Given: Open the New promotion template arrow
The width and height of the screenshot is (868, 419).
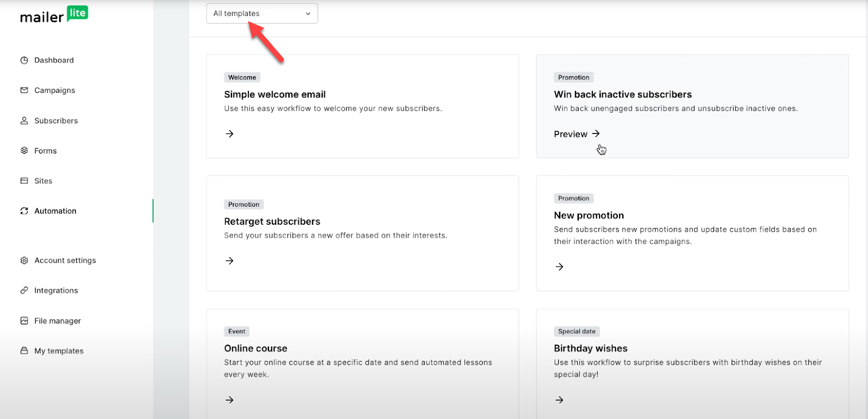Looking at the screenshot, I should [559, 266].
